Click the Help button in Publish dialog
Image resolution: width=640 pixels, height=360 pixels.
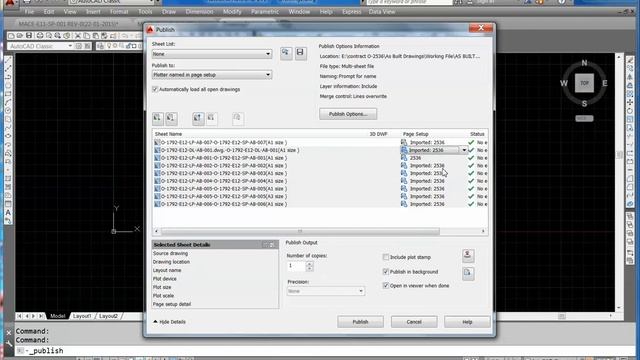pyautogui.click(x=467, y=322)
